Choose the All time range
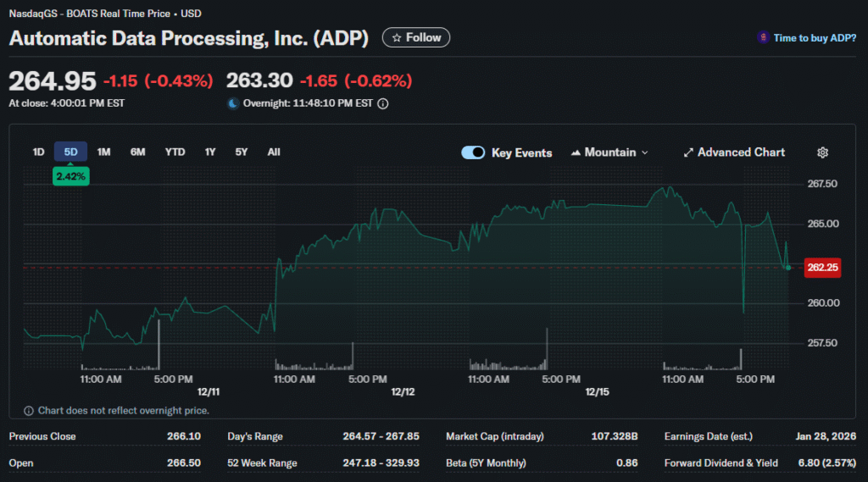The image size is (868, 482). pyautogui.click(x=274, y=152)
